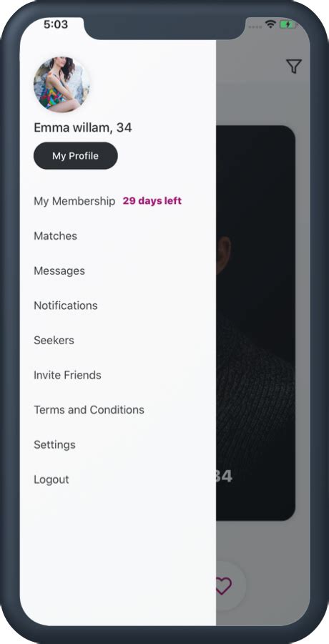
Task: Open the Matches menu item
Action: [56, 235]
